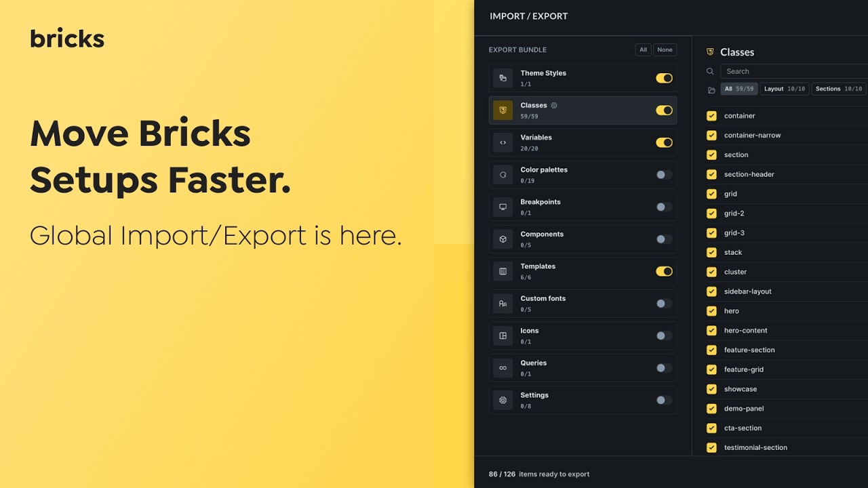
Task: Deselect the showcase class checkbox
Action: [711, 389]
